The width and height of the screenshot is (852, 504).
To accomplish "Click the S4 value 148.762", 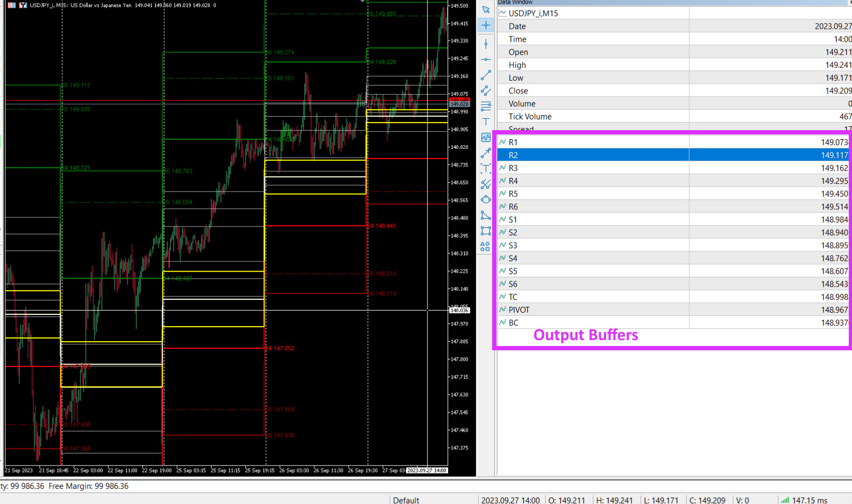I will tap(834, 258).
